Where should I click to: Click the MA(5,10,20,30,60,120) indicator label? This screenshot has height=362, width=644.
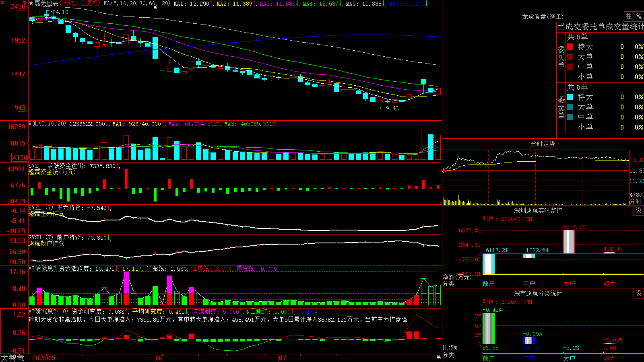[x=137, y=3]
